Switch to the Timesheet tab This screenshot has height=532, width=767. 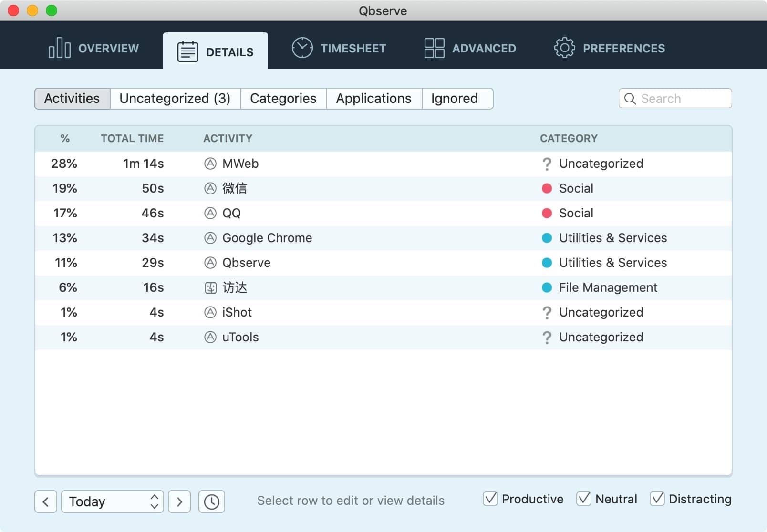tap(339, 48)
